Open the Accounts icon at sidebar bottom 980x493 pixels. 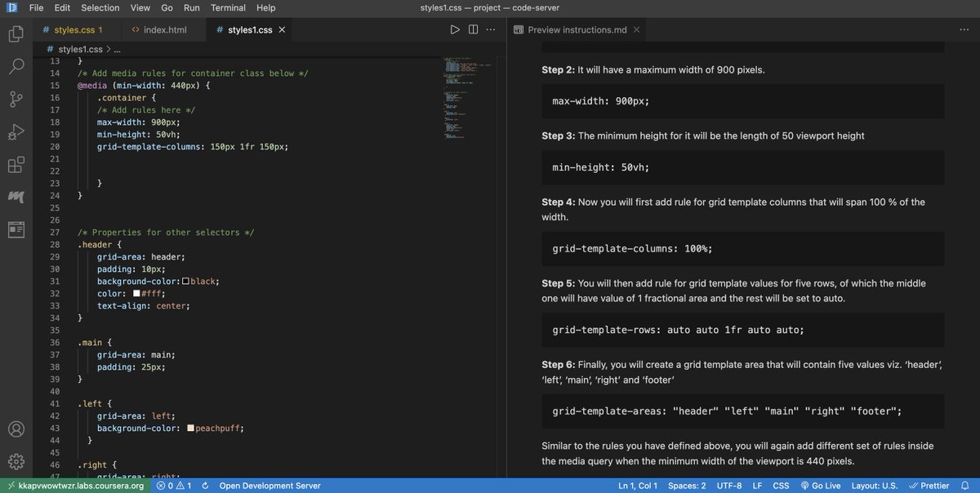tap(16, 428)
